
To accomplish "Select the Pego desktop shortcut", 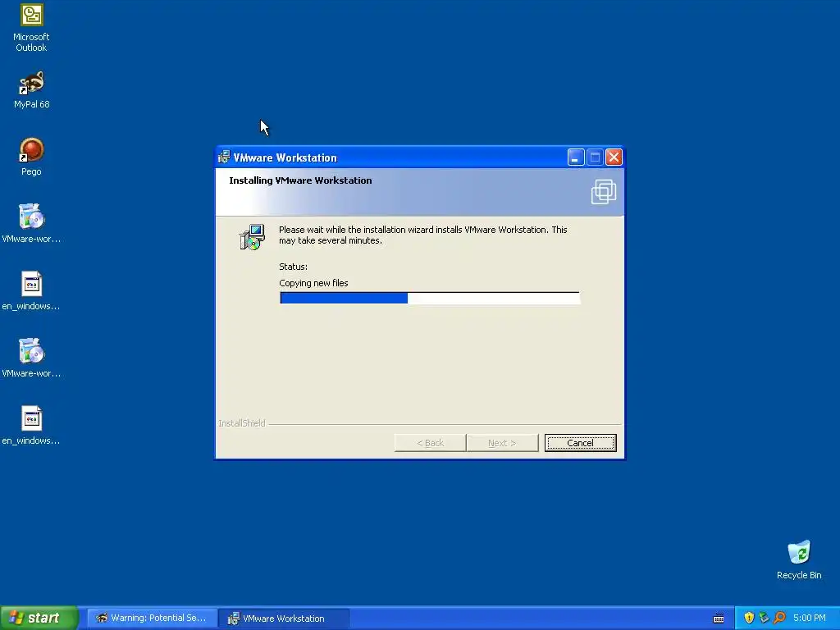I will [x=31, y=157].
